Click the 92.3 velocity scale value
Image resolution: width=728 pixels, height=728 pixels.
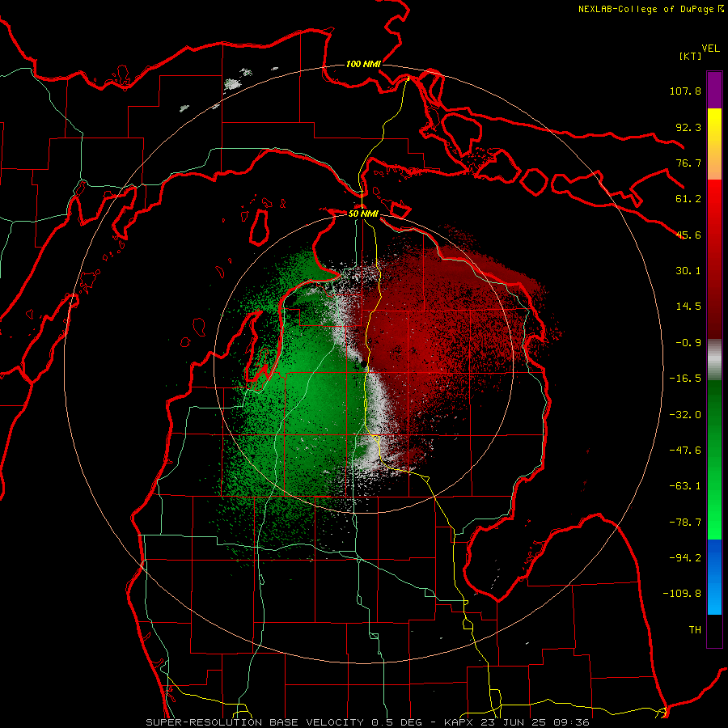pyautogui.click(x=688, y=127)
